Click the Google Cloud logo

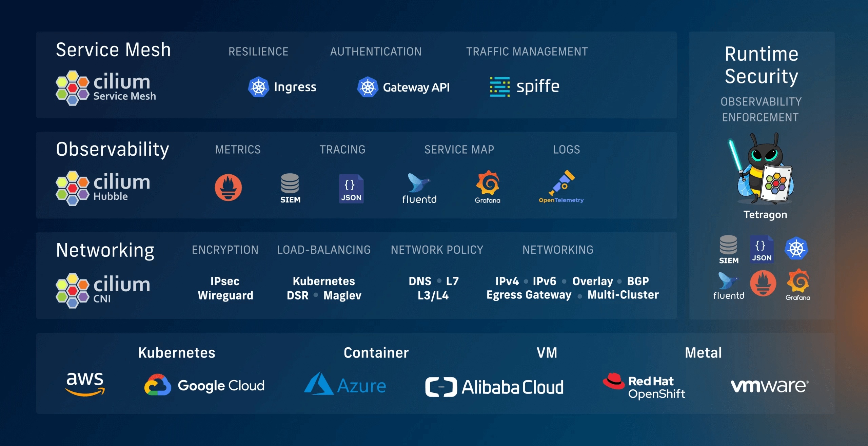click(204, 385)
